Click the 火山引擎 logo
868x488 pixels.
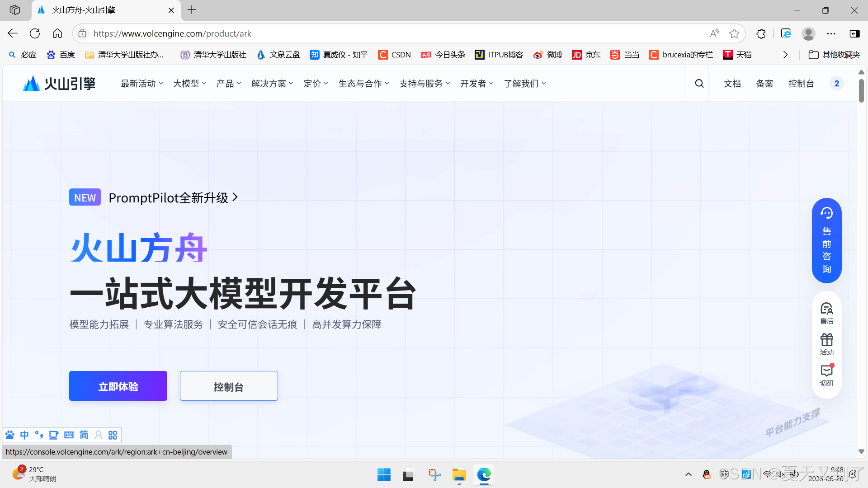(59, 84)
